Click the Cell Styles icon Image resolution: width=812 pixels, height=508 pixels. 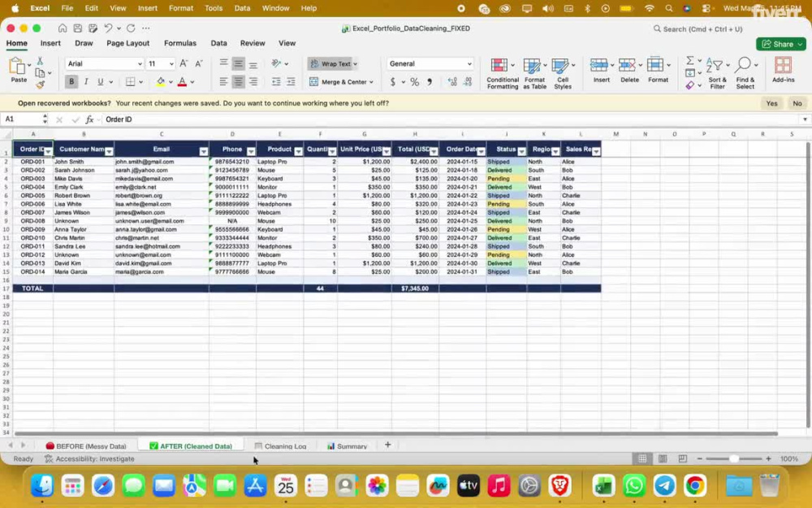pos(559,65)
